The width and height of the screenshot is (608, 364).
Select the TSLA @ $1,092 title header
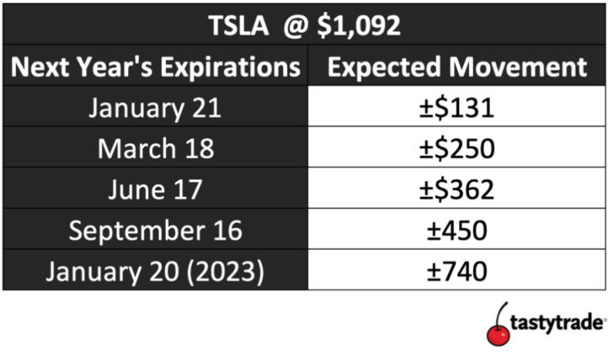tap(305, 25)
